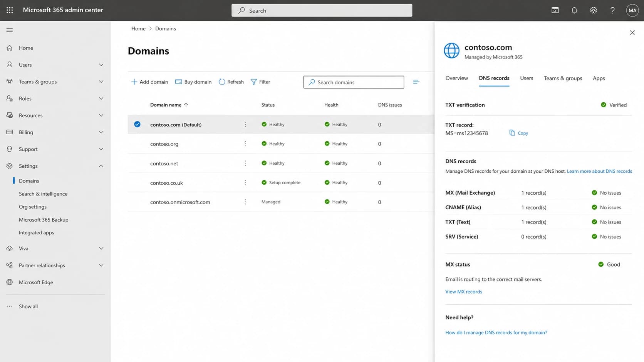
Task: Deselect the contoso.com (Default) row checkmark
Action: 137,124
